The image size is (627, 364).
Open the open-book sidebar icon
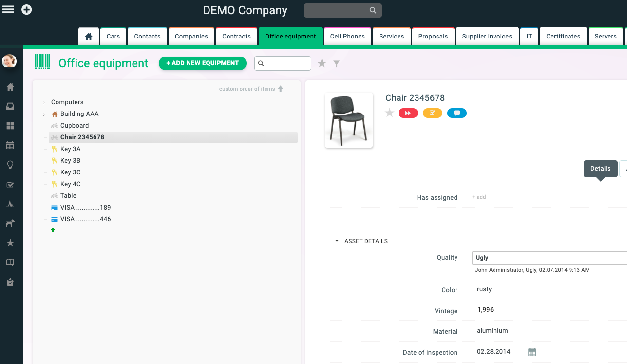[x=10, y=262]
